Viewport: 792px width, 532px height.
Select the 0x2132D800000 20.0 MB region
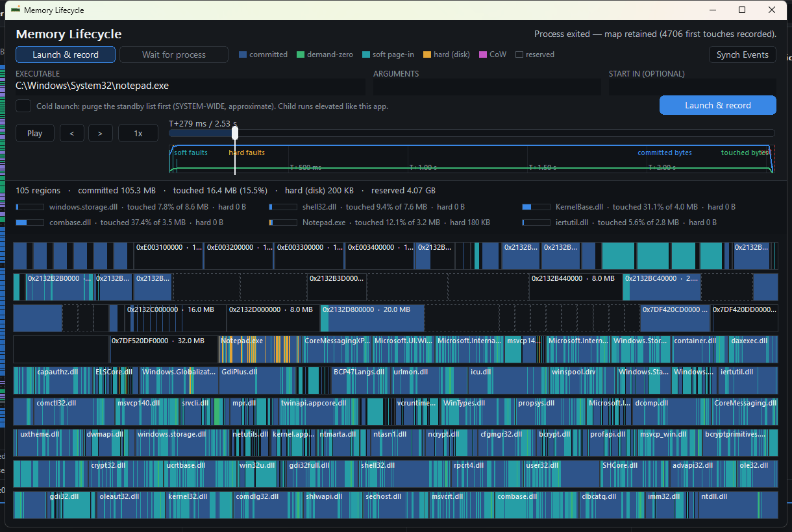point(372,318)
